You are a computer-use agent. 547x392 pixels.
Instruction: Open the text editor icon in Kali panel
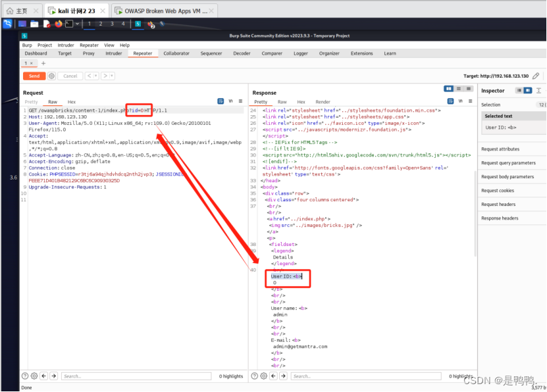click(46, 24)
